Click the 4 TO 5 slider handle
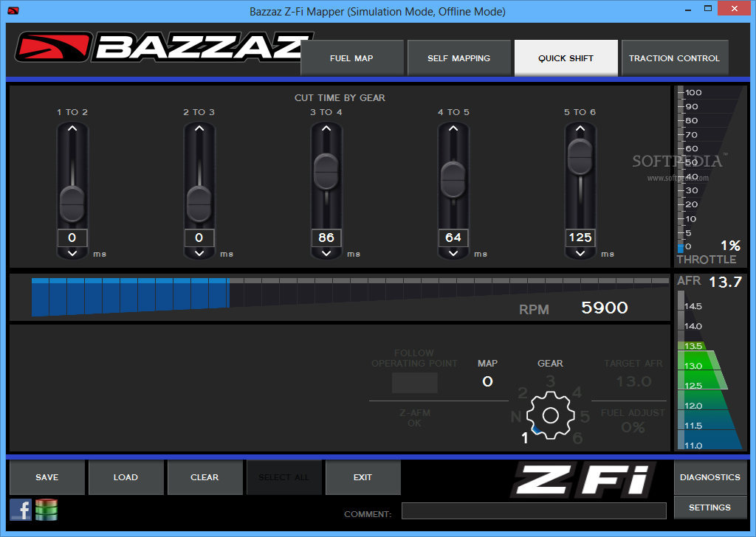Viewport: 756px width, 537px height. pos(453,180)
